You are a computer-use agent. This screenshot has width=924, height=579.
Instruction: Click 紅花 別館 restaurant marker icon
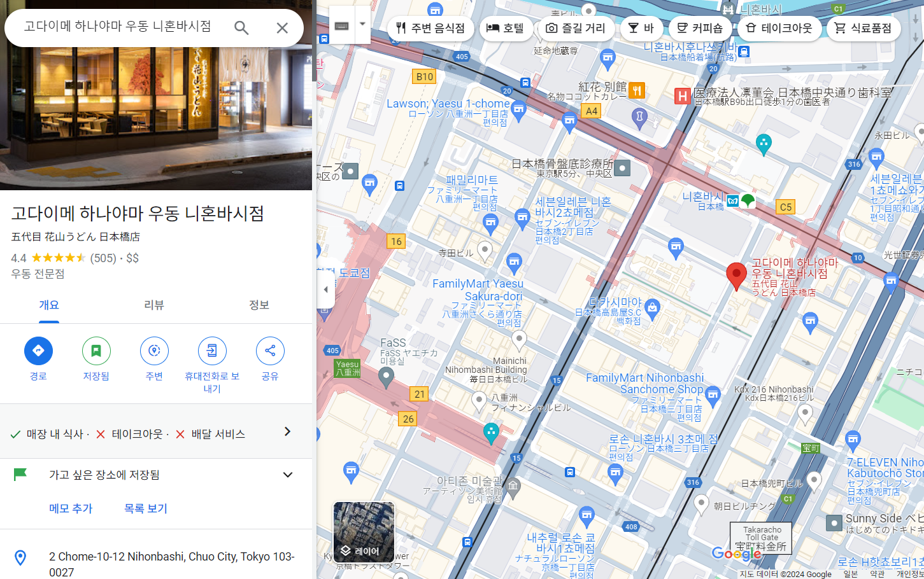pyautogui.click(x=637, y=91)
